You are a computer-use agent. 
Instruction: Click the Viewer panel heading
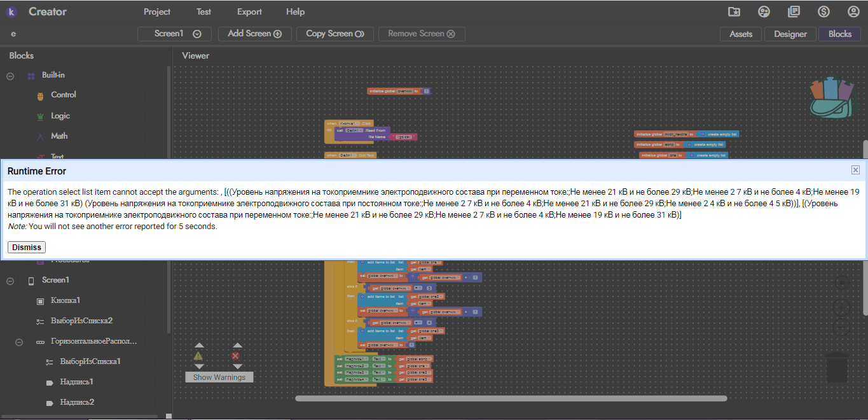coord(195,55)
